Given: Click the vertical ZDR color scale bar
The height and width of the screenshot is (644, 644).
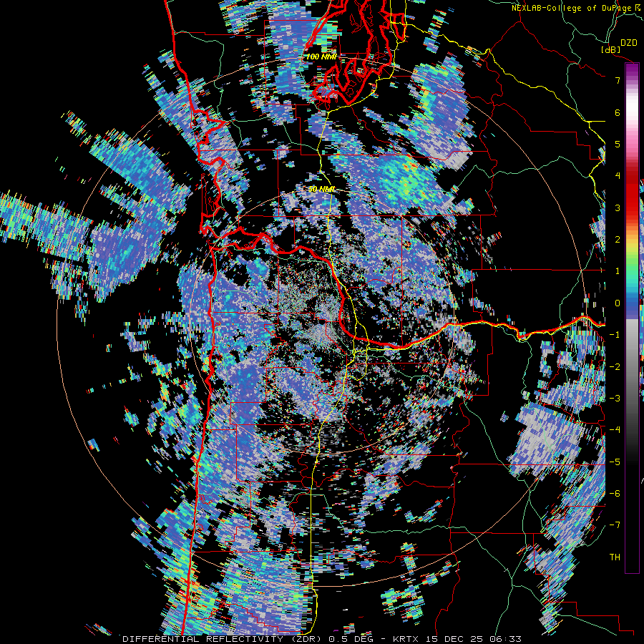Looking at the screenshot, I should 632,318.
